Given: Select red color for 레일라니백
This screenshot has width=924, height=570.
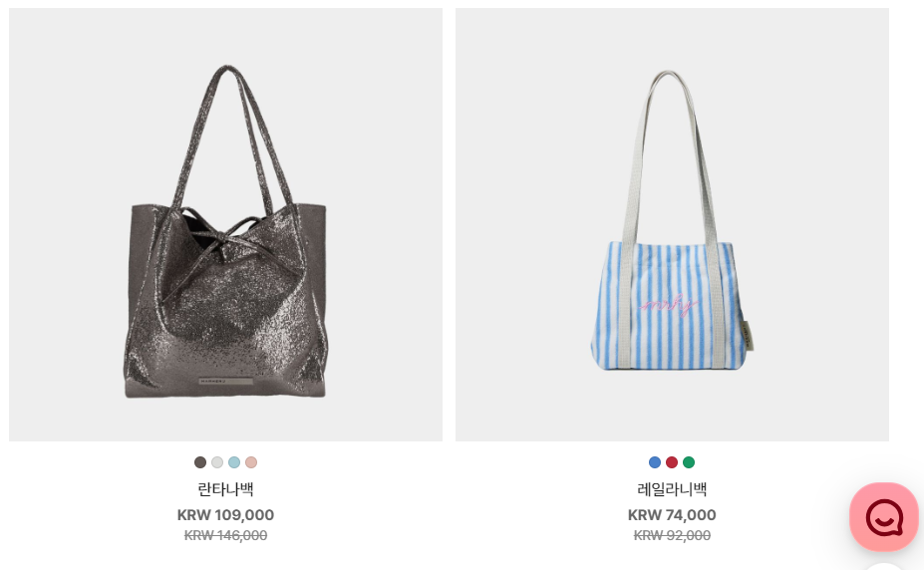Looking at the screenshot, I should pyautogui.click(x=672, y=462).
